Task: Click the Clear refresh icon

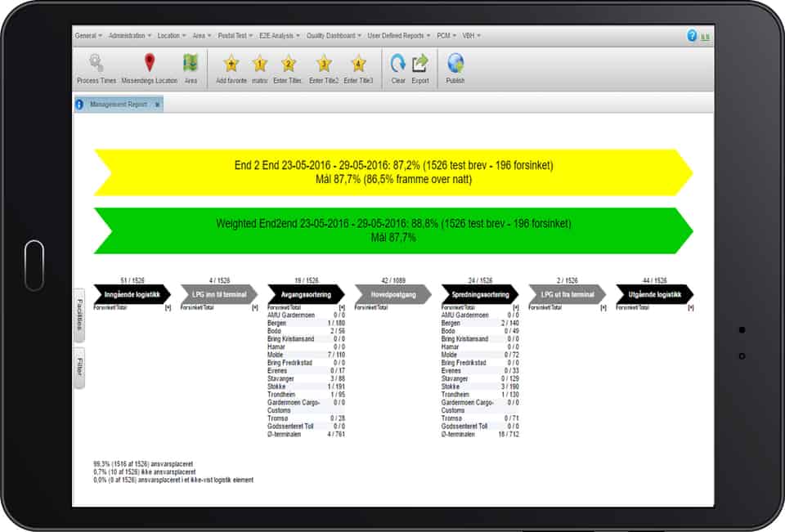Action: pyautogui.click(x=398, y=63)
